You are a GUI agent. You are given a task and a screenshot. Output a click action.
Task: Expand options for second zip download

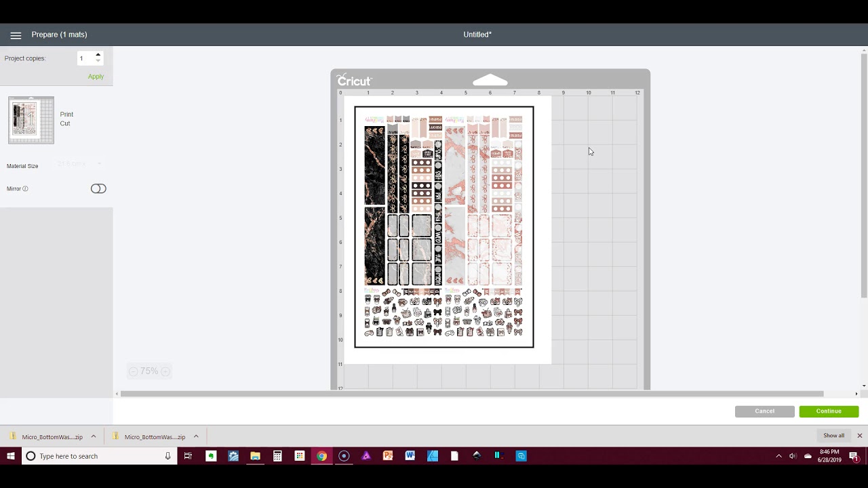(x=196, y=436)
